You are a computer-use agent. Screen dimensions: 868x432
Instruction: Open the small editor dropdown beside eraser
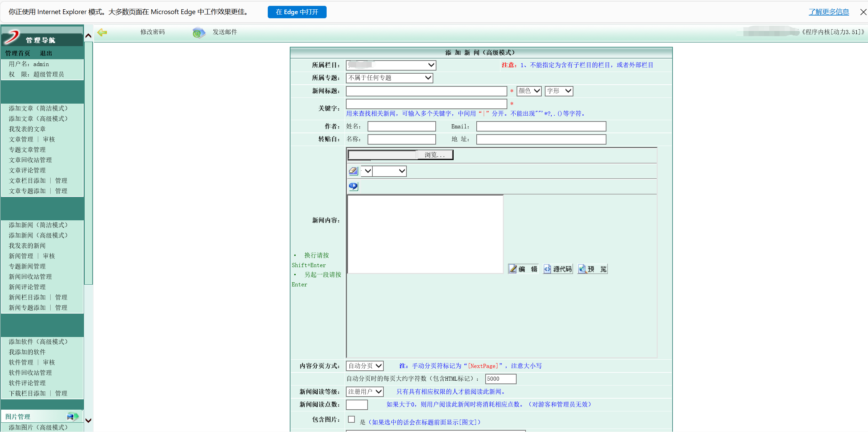(x=367, y=171)
